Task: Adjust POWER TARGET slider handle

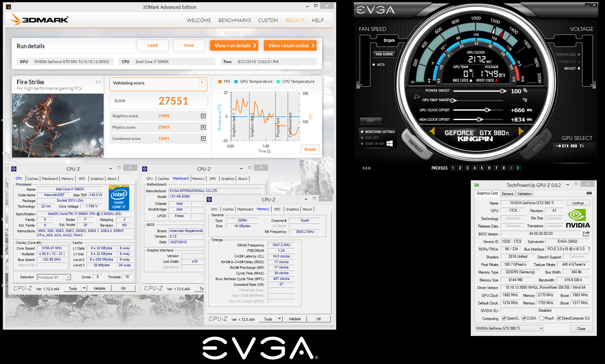Action: [x=503, y=91]
